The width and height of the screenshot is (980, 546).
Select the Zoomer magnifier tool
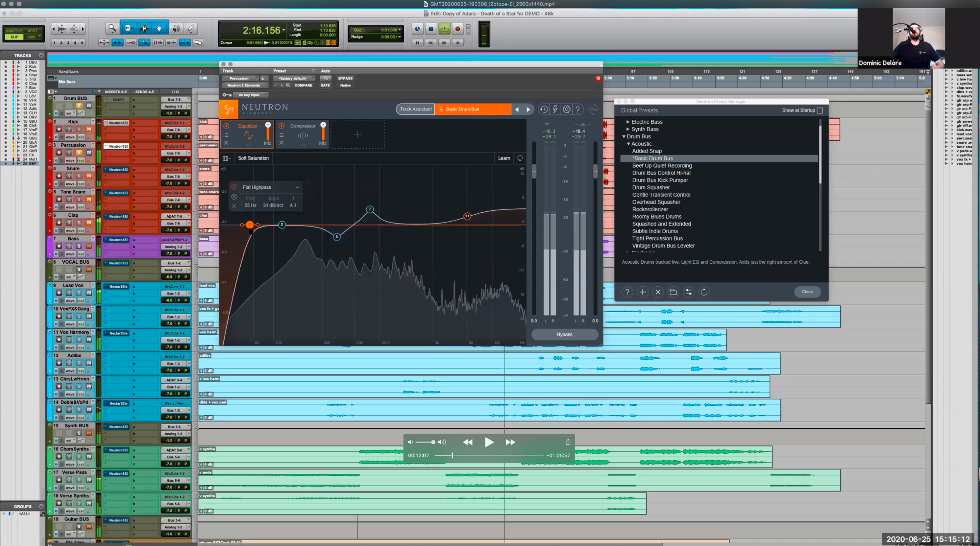click(112, 28)
